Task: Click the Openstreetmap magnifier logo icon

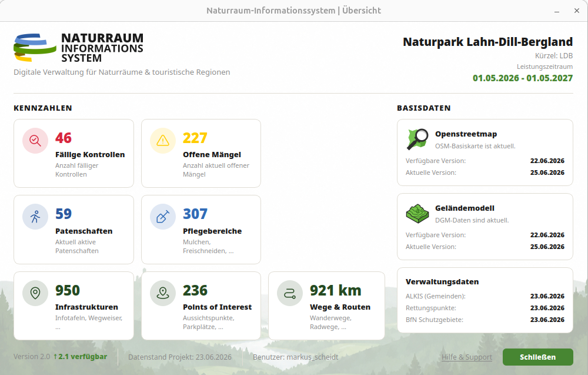Action: point(417,139)
